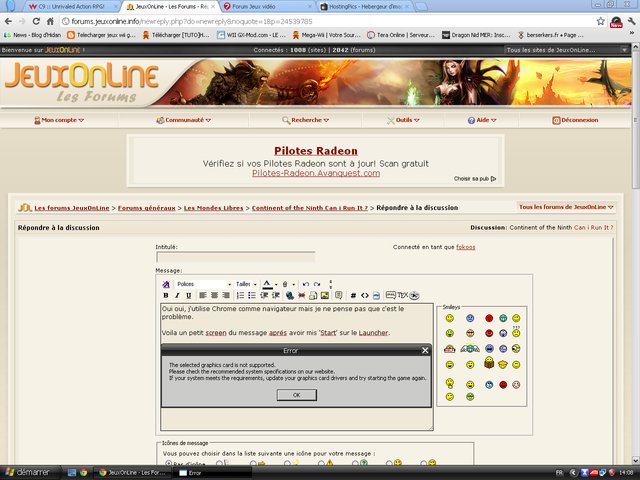
Task: Insert an unordered bullet list
Action: pyautogui.click(x=252, y=295)
